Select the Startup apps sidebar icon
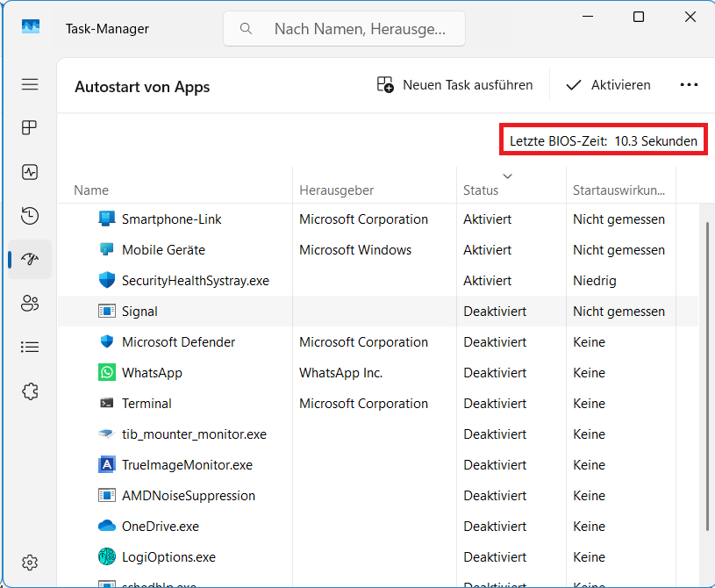 tap(30, 260)
